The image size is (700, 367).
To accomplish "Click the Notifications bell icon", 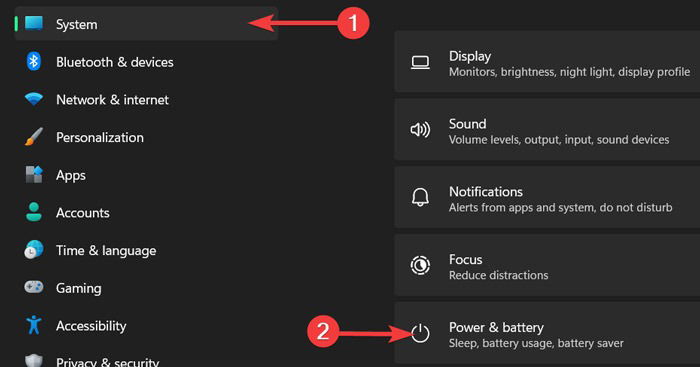I will pyautogui.click(x=420, y=197).
